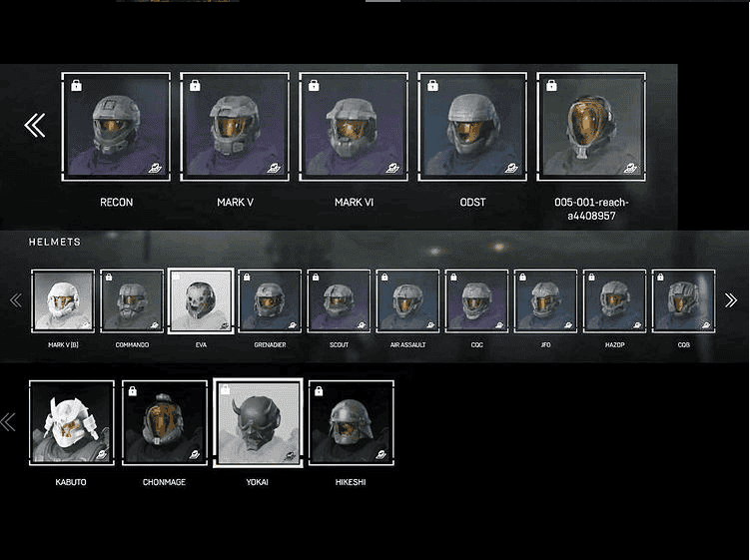Click helmet badge icon on KABUTO tile
Screen dimensions: 750x560
102,454
